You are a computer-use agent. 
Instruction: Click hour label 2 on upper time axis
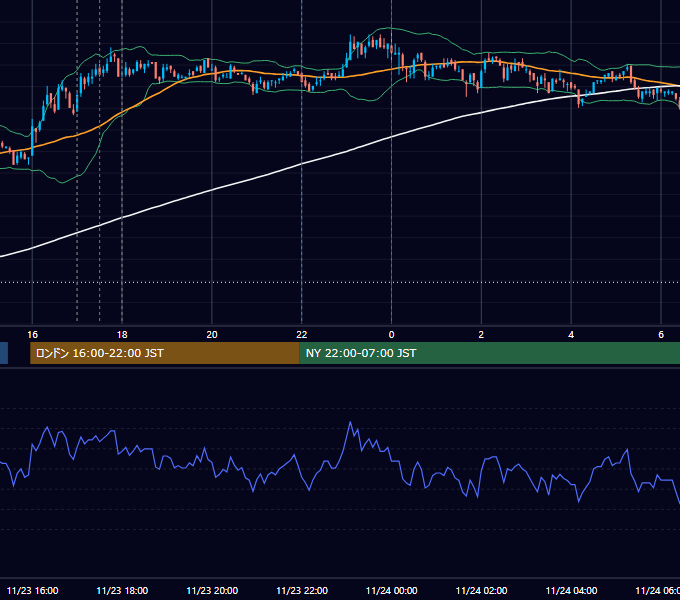481,335
